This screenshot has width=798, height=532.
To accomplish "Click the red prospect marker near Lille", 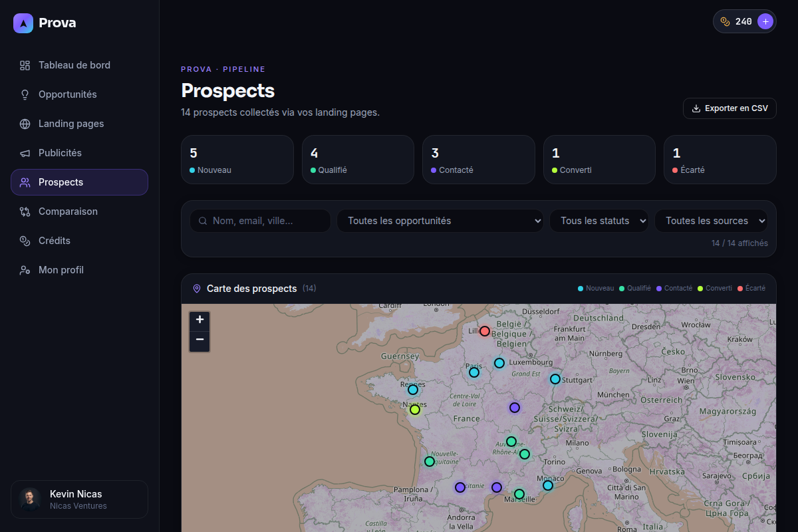I will click(485, 331).
